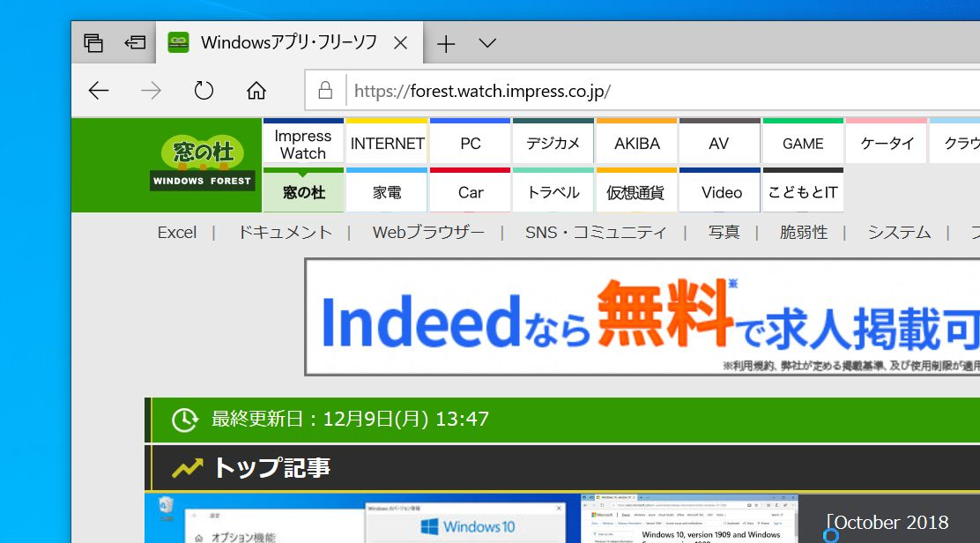Screen dimensions: 980x543
Task: Select the GAME category
Action: [802, 142]
